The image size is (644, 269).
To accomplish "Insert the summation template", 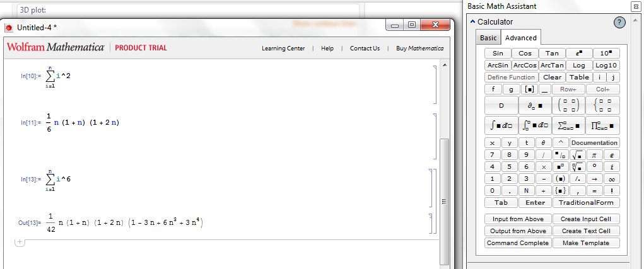I will point(568,125).
